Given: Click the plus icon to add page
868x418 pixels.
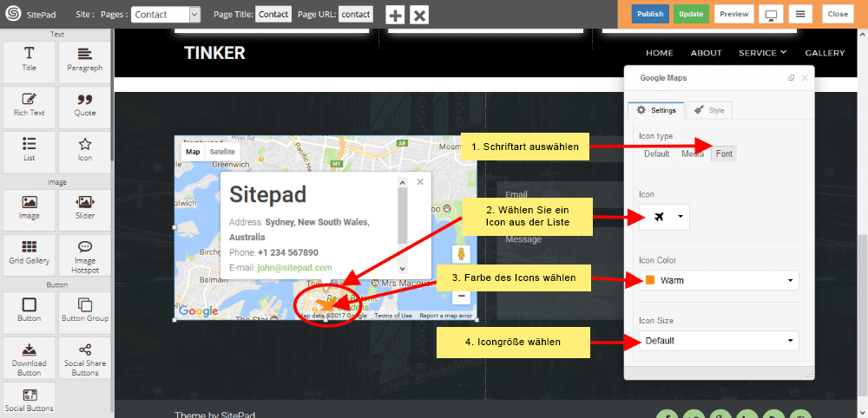Looking at the screenshot, I should (x=395, y=15).
